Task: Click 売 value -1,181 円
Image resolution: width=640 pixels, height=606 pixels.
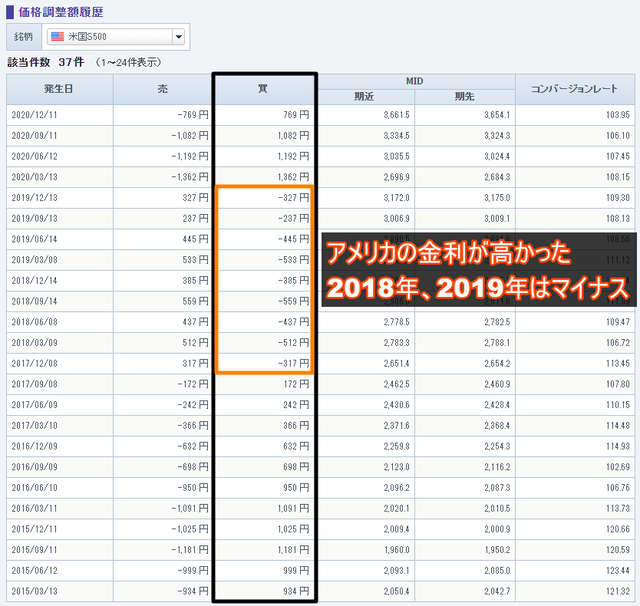Action: point(190,550)
